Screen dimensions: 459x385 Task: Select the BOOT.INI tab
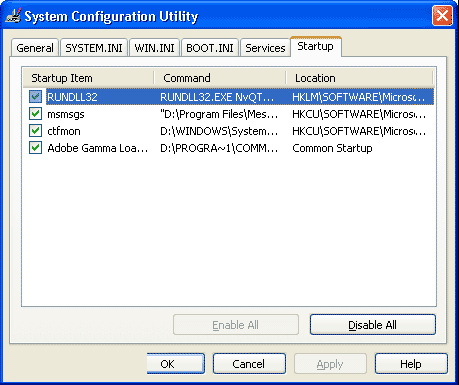pyautogui.click(x=210, y=48)
